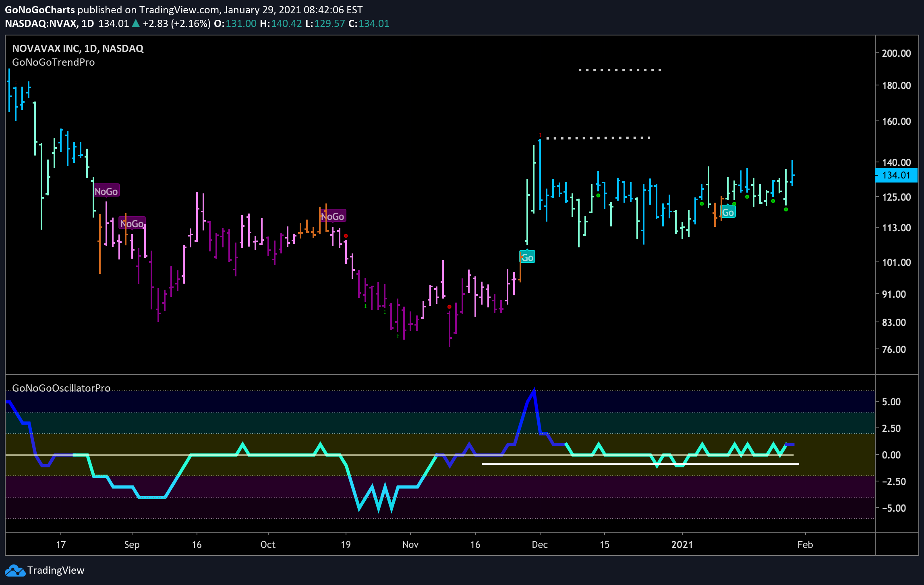
Task: Click the red dot marker in mid November
Action: click(450, 307)
